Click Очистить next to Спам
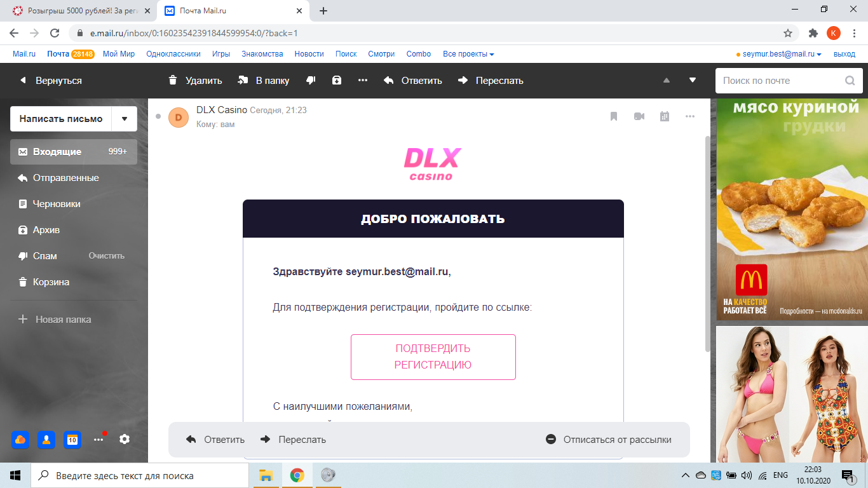The image size is (868, 488). coord(107,256)
